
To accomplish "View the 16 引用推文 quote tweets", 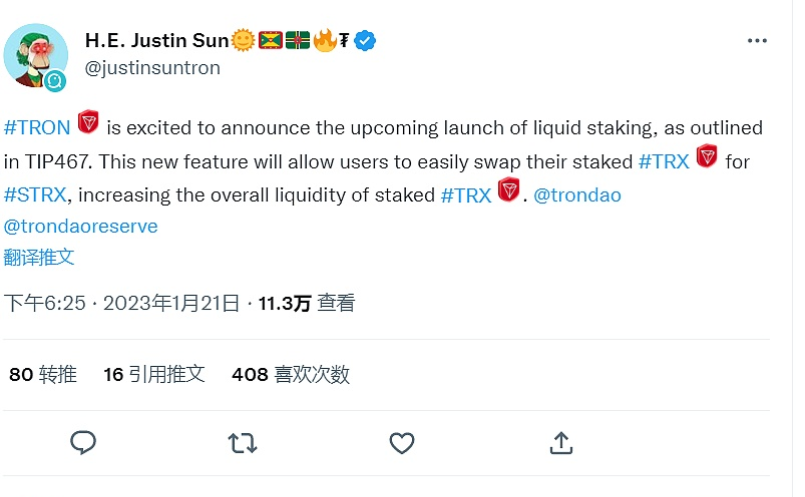I will coord(154,374).
